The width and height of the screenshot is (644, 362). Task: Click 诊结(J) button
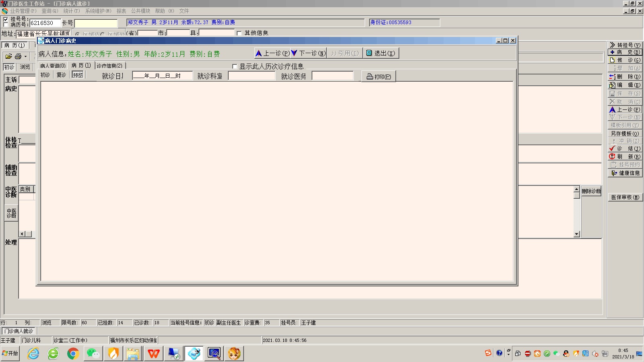pos(625,148)
